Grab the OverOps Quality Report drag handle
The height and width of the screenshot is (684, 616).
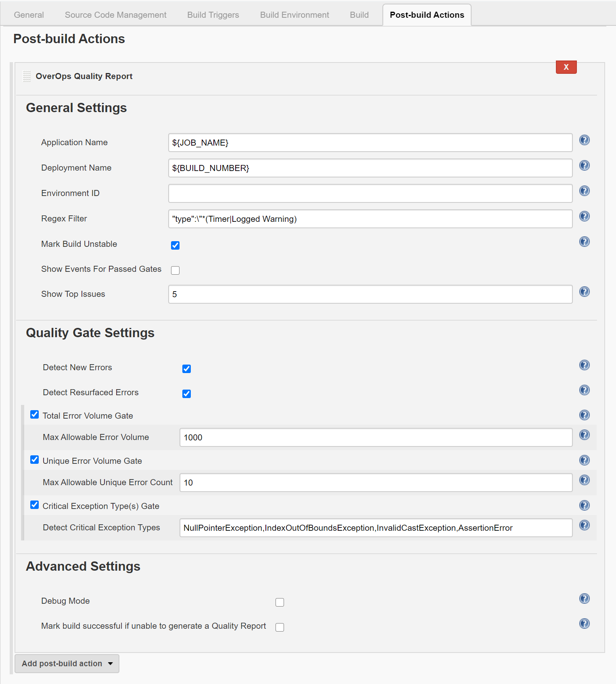coord(27,76)
